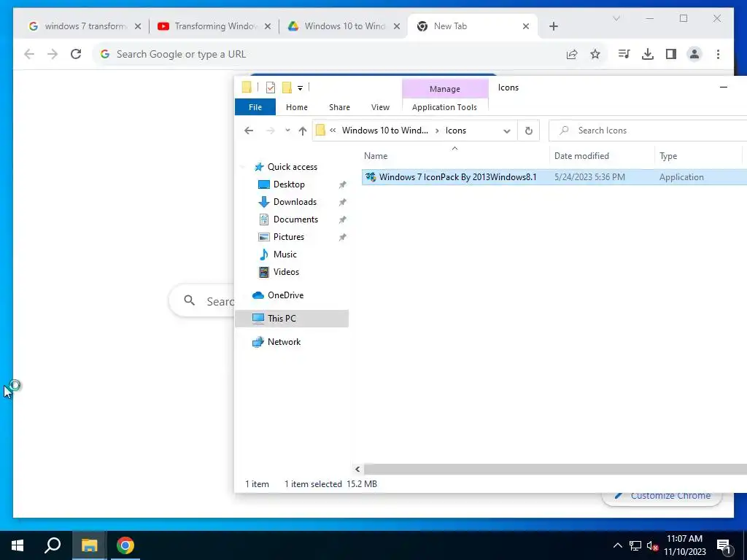The height and width of the screenshot is (560, 747).
Task: Open Chrome's three-dot menu
Action: pos(718,54)
